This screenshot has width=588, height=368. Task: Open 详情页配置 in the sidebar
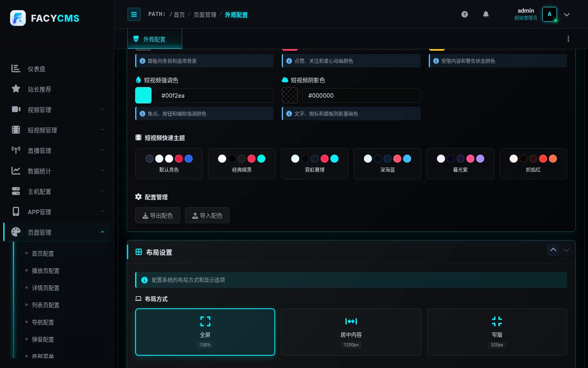point(46,288)
